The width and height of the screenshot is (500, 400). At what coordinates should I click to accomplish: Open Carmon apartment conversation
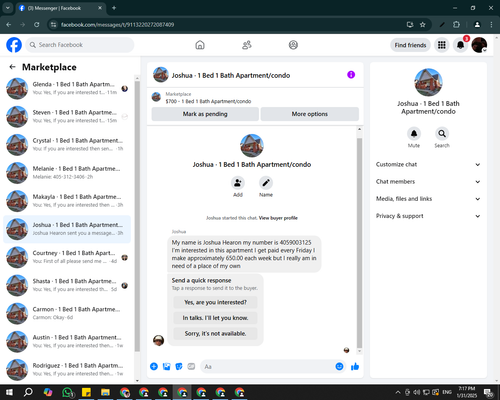point(67,313)
